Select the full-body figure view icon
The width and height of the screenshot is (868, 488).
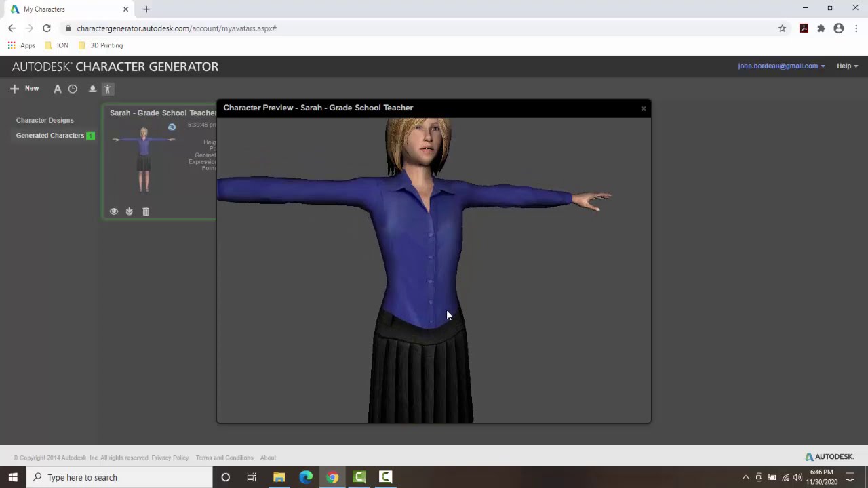[107, 89]
